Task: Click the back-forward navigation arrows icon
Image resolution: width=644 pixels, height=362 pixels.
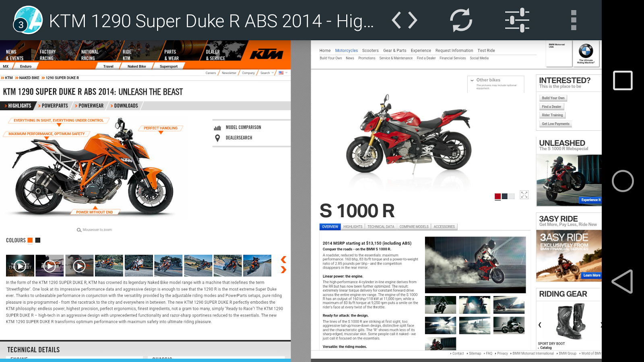Action: [405, 20]
